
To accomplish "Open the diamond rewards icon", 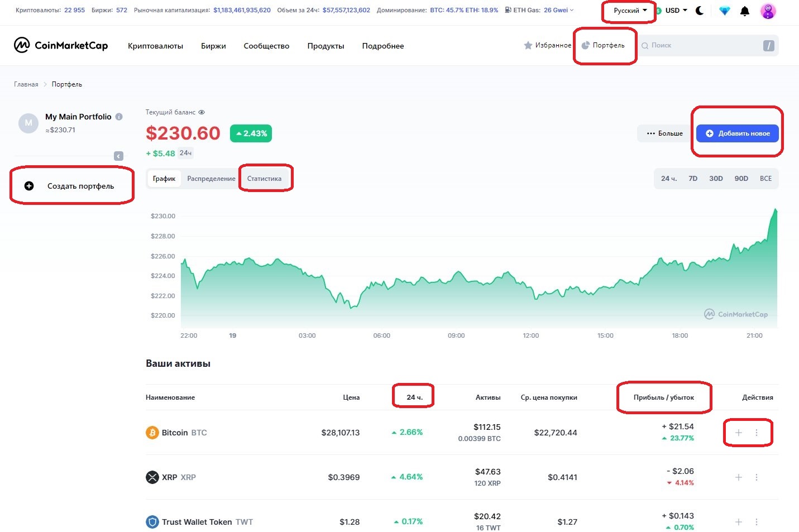I will click(x=724, y=11).
